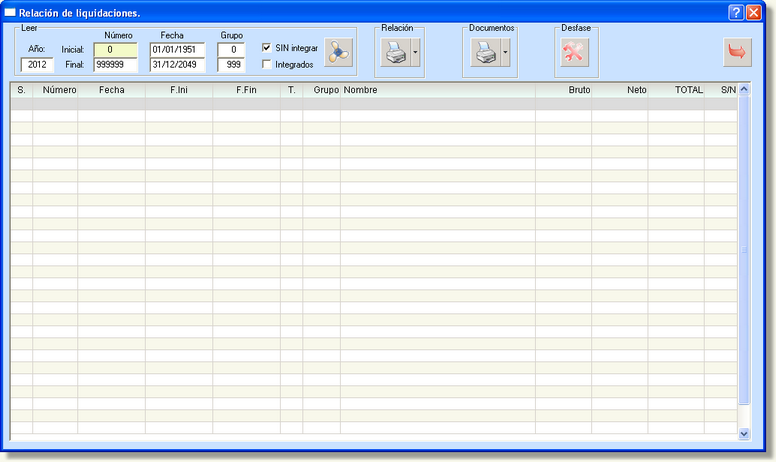Image resolution: width=776 pixels, height=462 pixels.
Task: Click the initial Fecha field 01/01/1951
Action: [x=177, y=50]
